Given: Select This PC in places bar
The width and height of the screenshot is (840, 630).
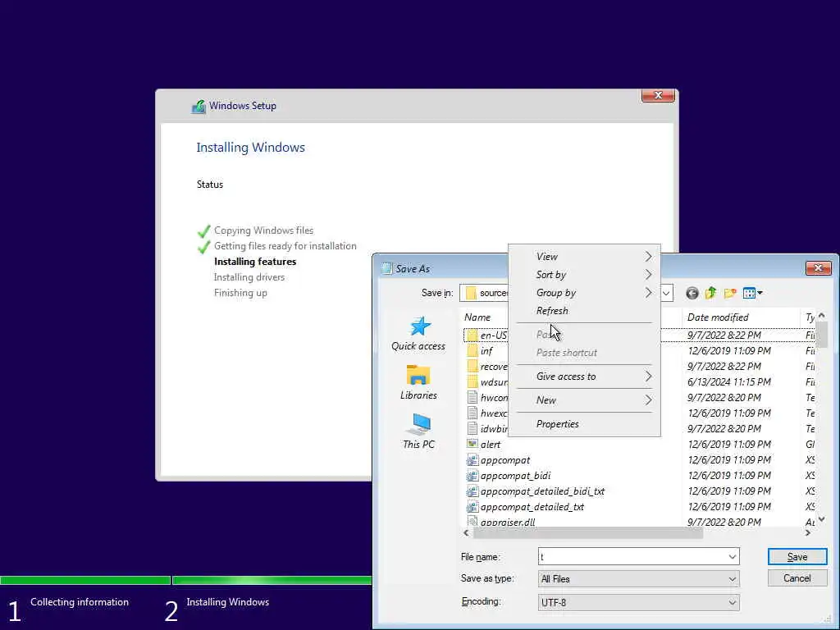Looking at the screenshot, I should (x=418, y=431).
